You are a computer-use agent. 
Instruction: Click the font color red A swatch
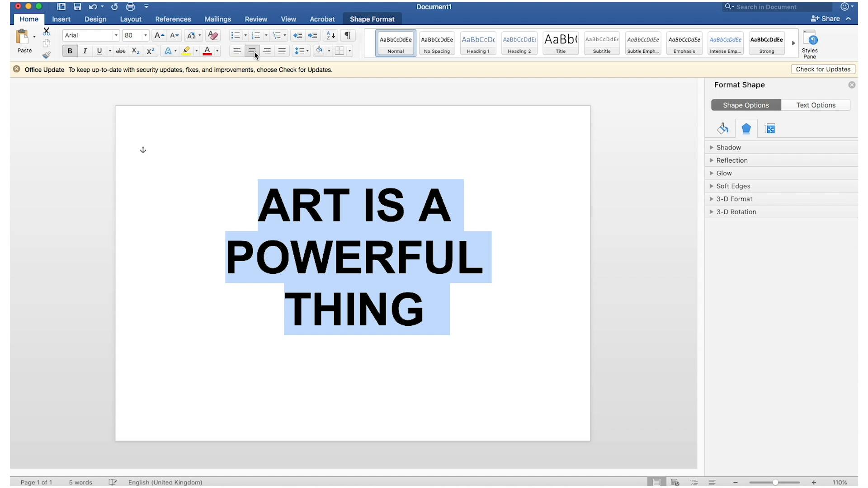(207, 51)
